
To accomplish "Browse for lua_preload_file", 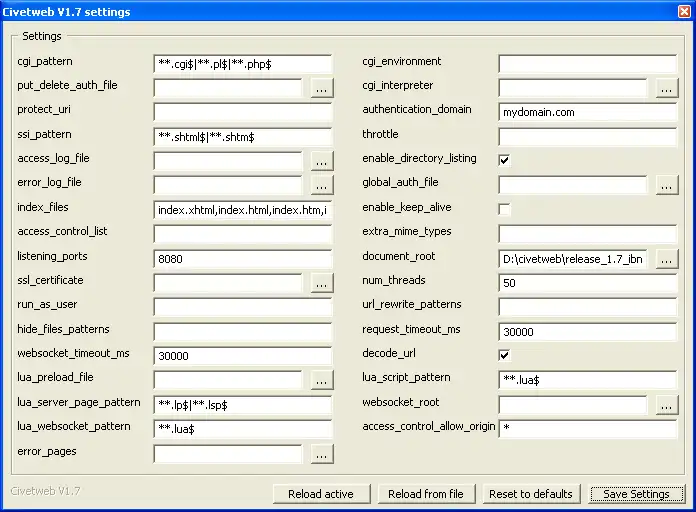I will 322,380.
